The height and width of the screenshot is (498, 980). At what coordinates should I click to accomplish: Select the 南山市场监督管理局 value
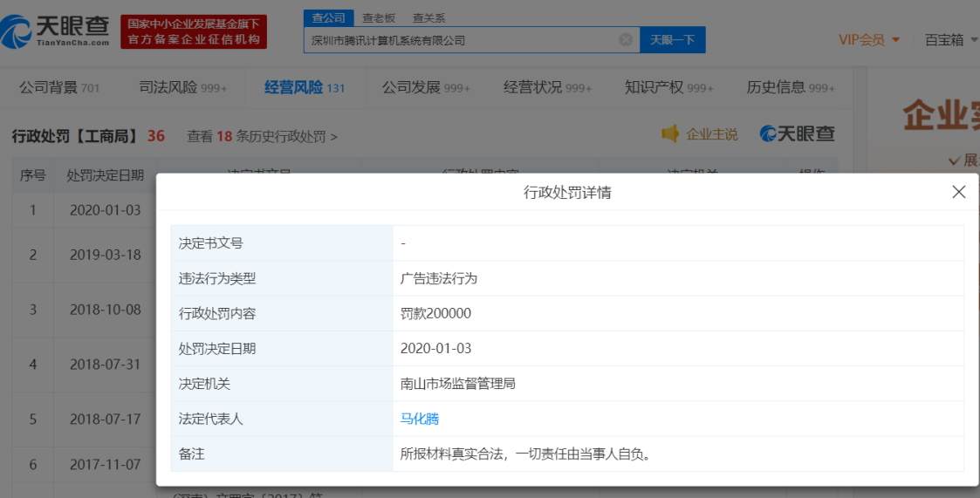pos(458,384)
